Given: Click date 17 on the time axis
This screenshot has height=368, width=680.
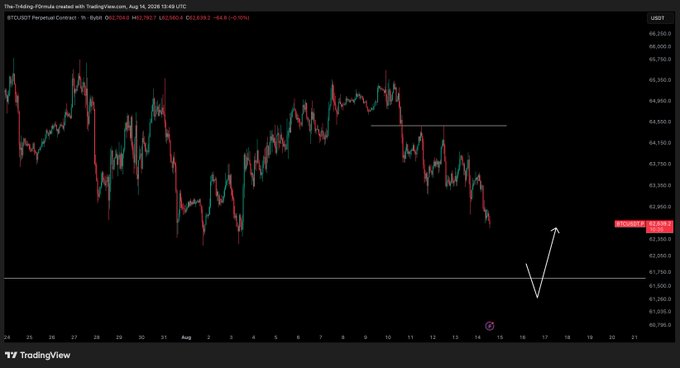Looking at the screenshot, I should 545,337.
